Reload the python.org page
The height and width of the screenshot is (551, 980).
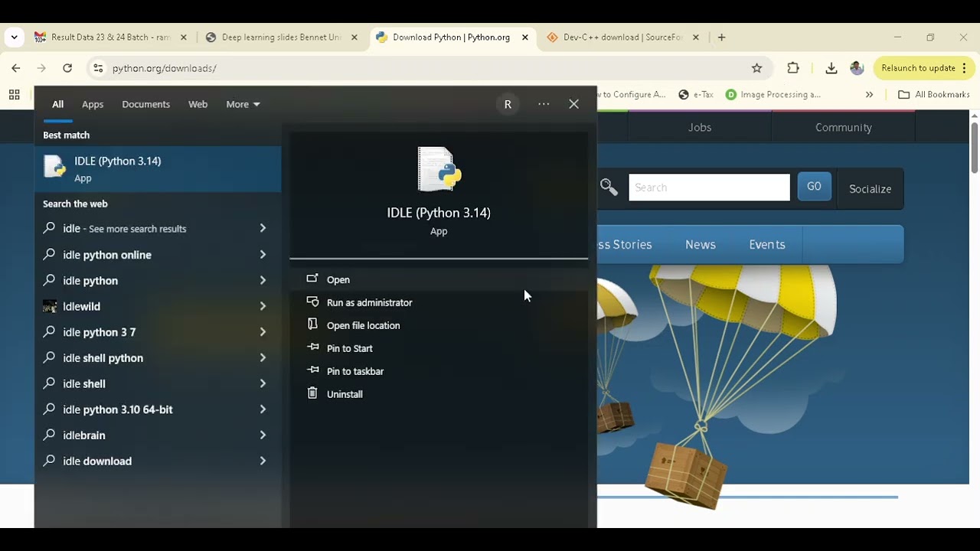[x=67, y=68]
